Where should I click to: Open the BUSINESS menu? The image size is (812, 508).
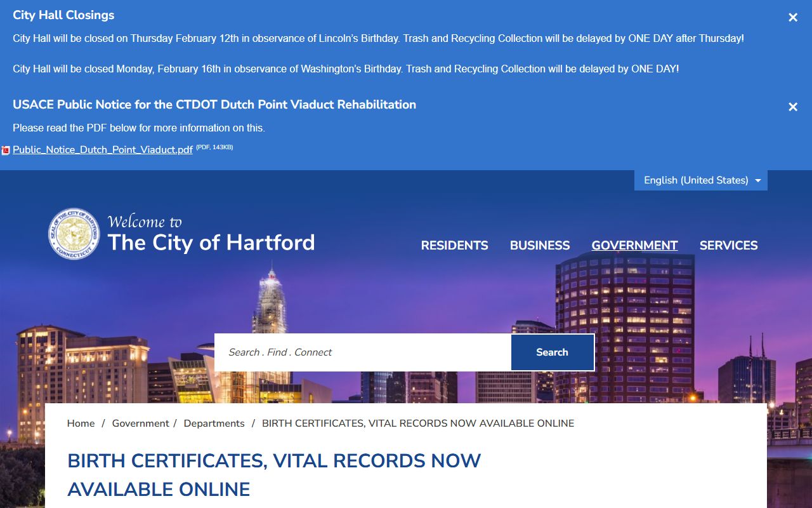click(540, 246)
